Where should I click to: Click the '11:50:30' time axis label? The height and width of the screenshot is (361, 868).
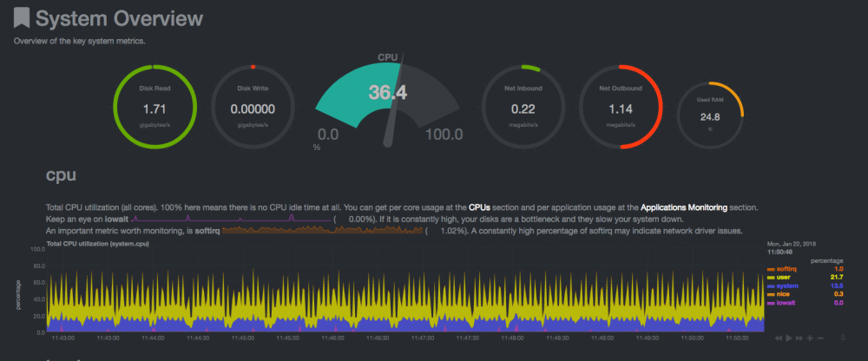737,338
